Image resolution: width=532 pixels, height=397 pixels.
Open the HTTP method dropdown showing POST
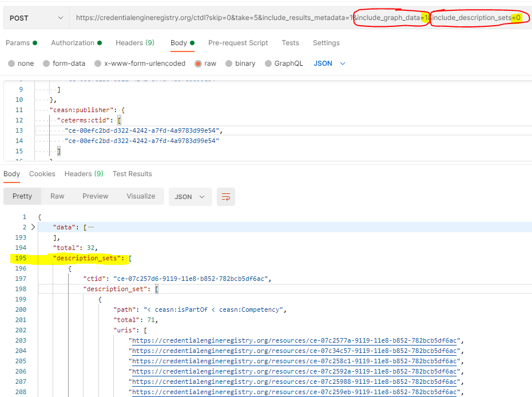tap(35, 18)
